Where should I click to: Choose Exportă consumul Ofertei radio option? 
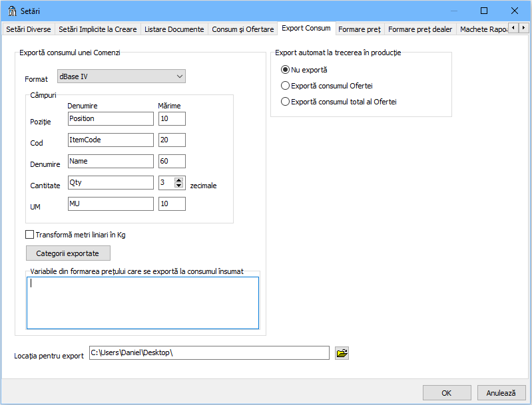click(286, 86)
